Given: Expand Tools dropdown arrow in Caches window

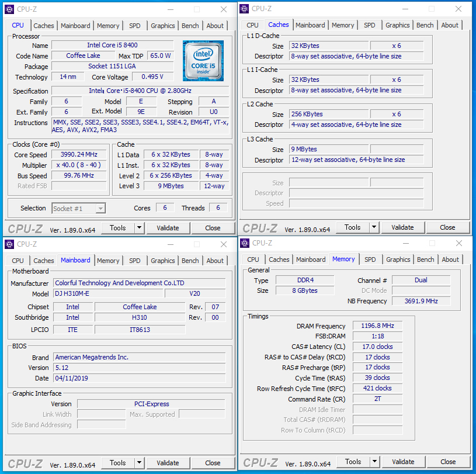Looking at the screenshot, I should click(374, 227).
